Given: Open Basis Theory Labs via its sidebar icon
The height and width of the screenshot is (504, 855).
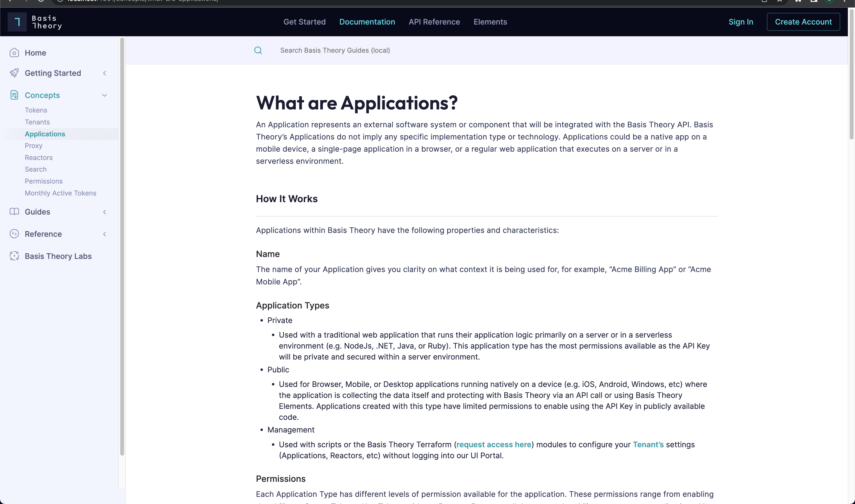Looking at the screenshot, I should tap(14, 256).
